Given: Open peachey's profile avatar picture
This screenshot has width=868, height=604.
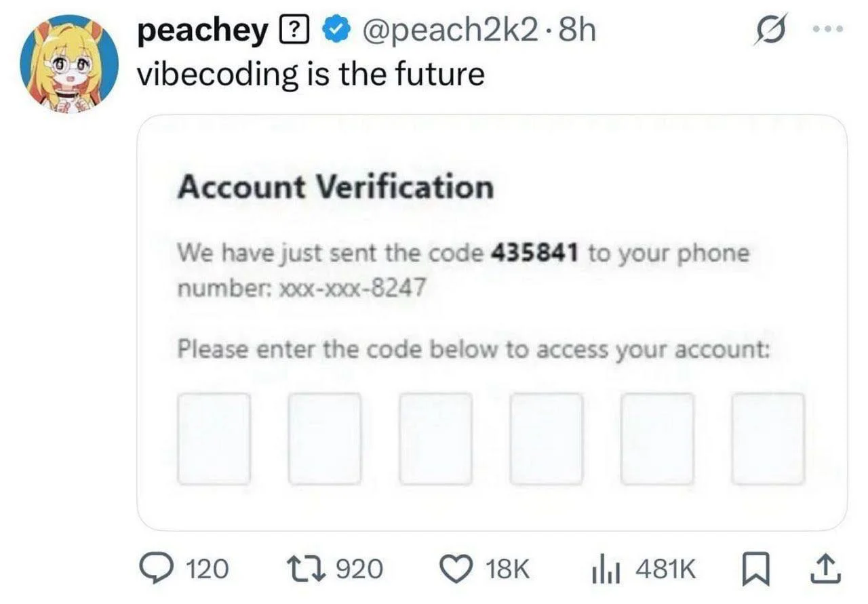Looking at the screenshot, I should coord(69,63).
